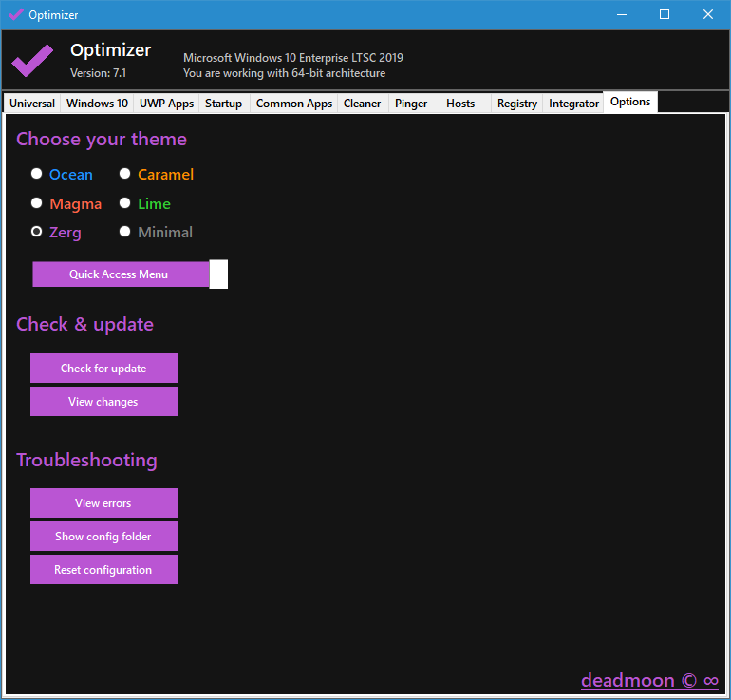Click the Optimizer checkmark logo in header

pyautogui.click(x=32, y=61)
